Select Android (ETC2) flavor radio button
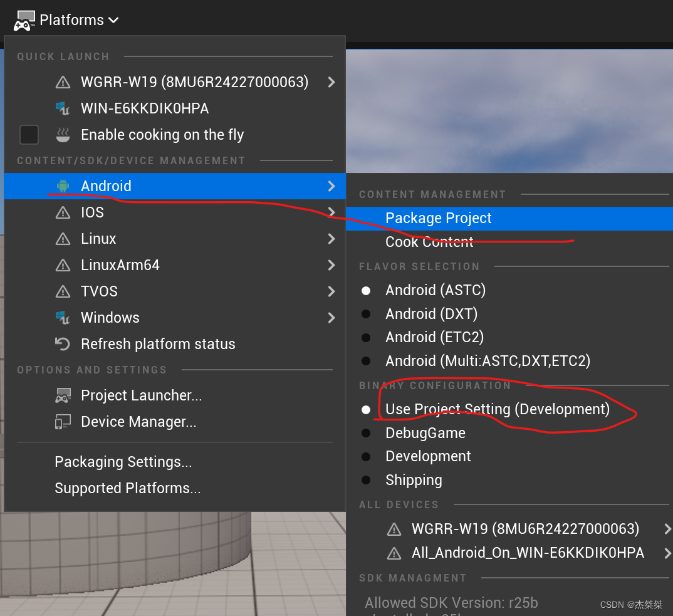The height and width of the screenshot is (616, 673). click(x=366, y=337)
